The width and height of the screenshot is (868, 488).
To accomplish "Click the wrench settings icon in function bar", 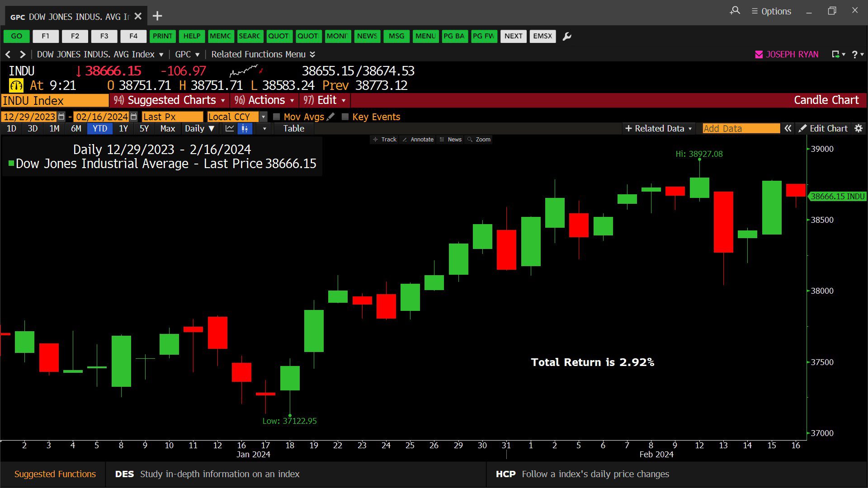I will (x=567, y=36).
